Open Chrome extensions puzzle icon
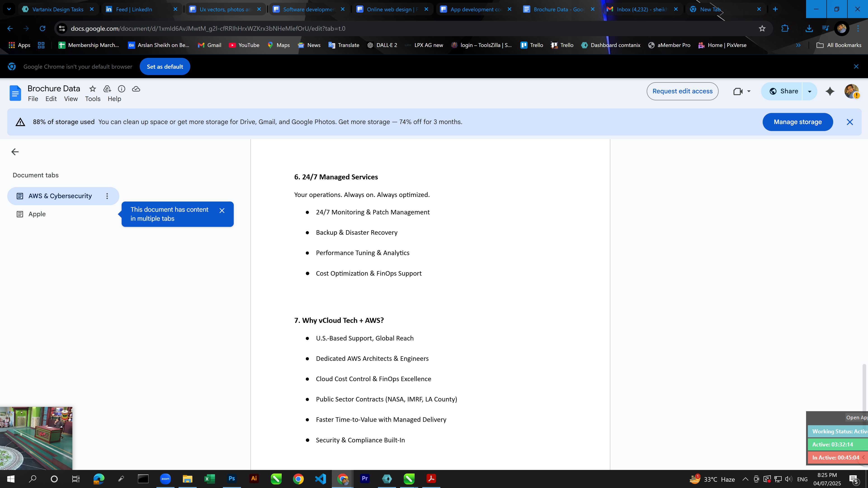The image size is (868, 488). click(x=785, y=29)
